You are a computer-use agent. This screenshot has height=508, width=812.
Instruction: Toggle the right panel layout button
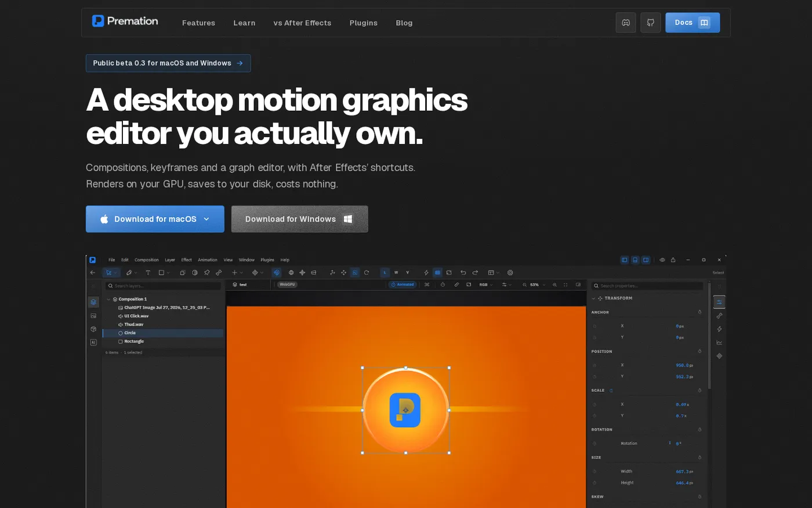[x=646, y=260]
